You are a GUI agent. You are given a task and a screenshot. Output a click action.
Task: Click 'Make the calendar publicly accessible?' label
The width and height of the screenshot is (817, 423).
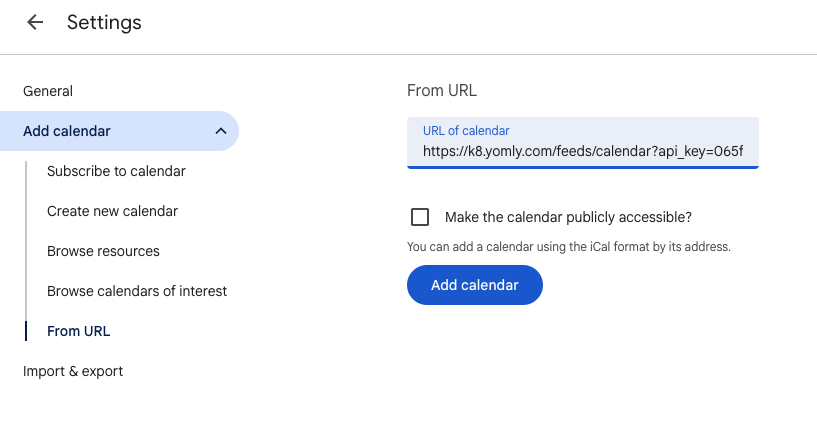568,217
